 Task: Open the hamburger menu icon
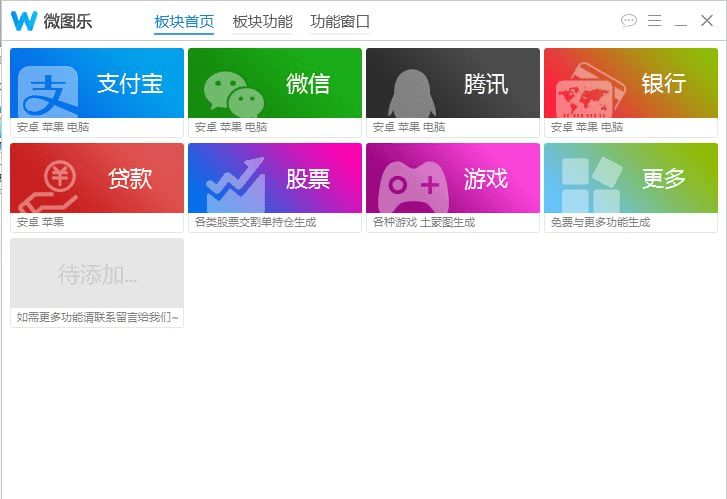click(654, 20)
